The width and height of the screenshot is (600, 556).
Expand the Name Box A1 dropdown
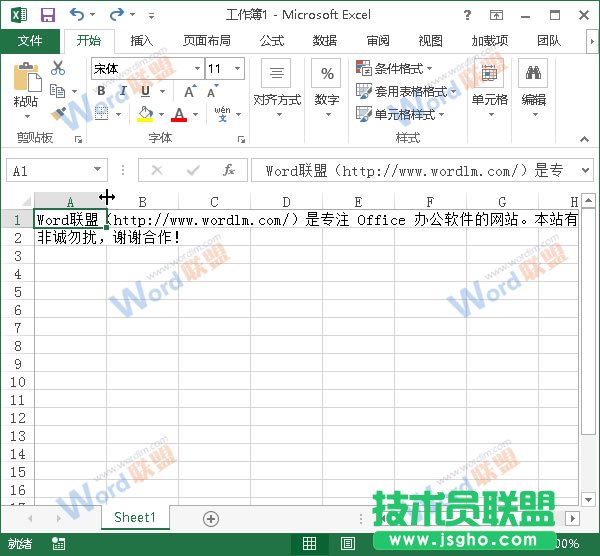(98, 169)
